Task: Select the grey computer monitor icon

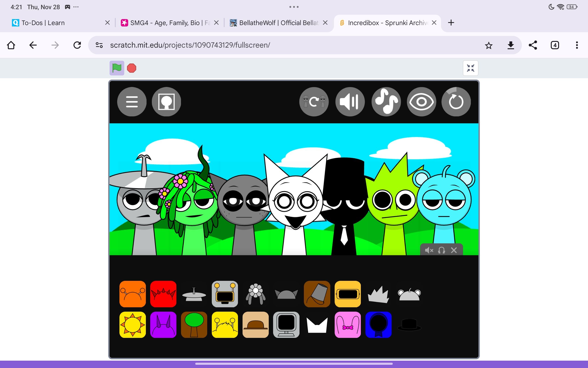Action: coord(286,325)
